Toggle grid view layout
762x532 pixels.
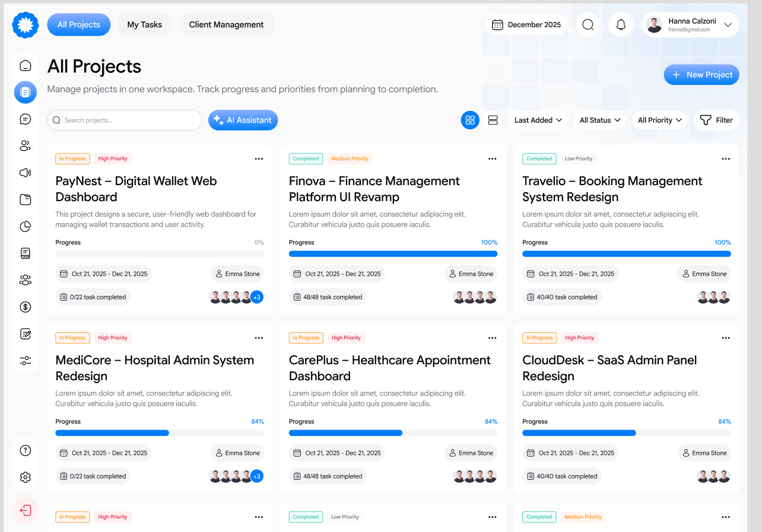(470, 120)
